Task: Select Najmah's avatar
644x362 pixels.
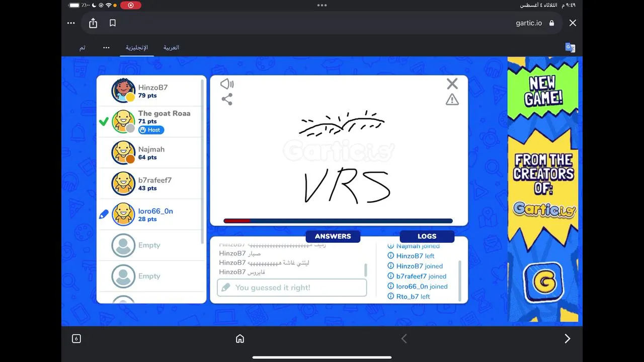Action: [x=123, y=153]
